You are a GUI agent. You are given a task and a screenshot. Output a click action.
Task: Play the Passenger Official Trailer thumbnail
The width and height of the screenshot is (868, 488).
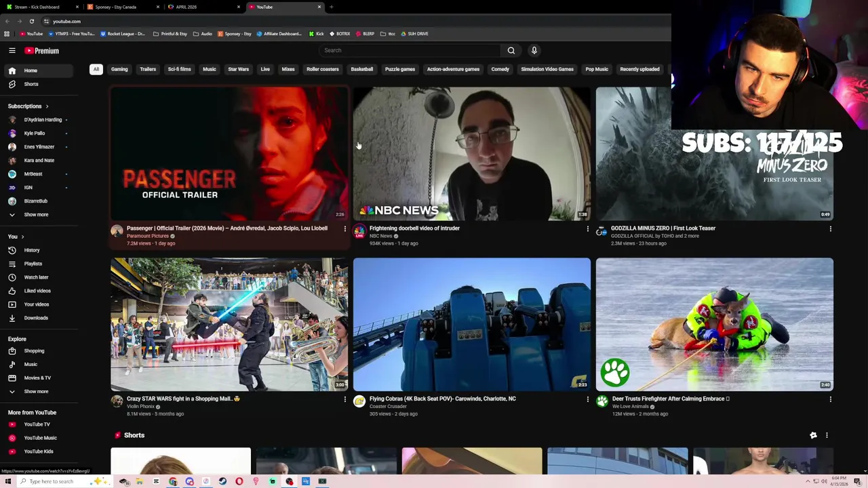(x=229, y=153)
